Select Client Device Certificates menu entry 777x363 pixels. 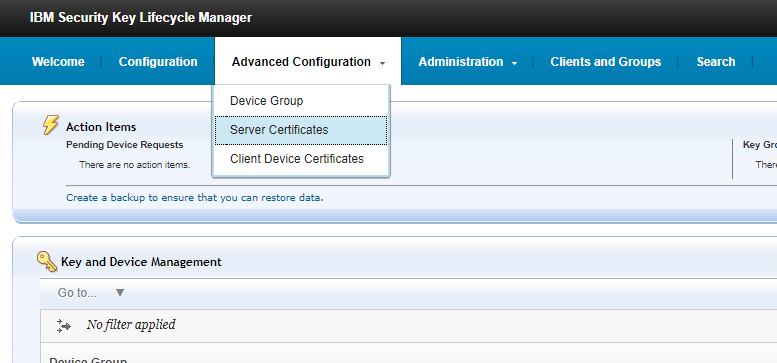point(301,159)
